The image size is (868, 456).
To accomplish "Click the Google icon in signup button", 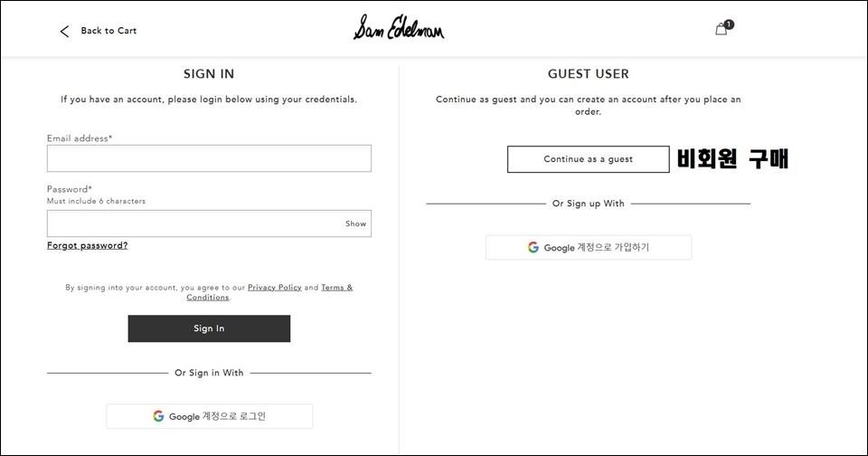I will tap(533, 247).
